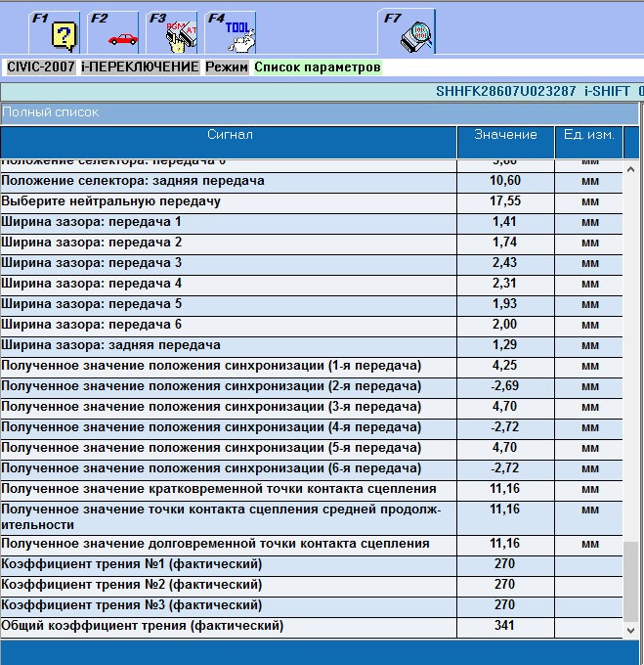This screenshot has height=665, width=644.
Task: Click the Сигнал column header
Action: (230, 142)
